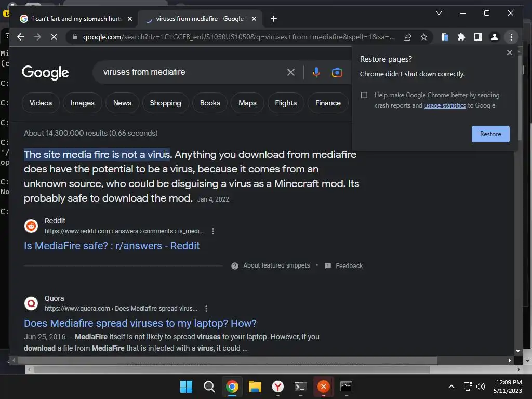Filter results by Maps
The image size is (532, 399).
click(x=247, y=103)
